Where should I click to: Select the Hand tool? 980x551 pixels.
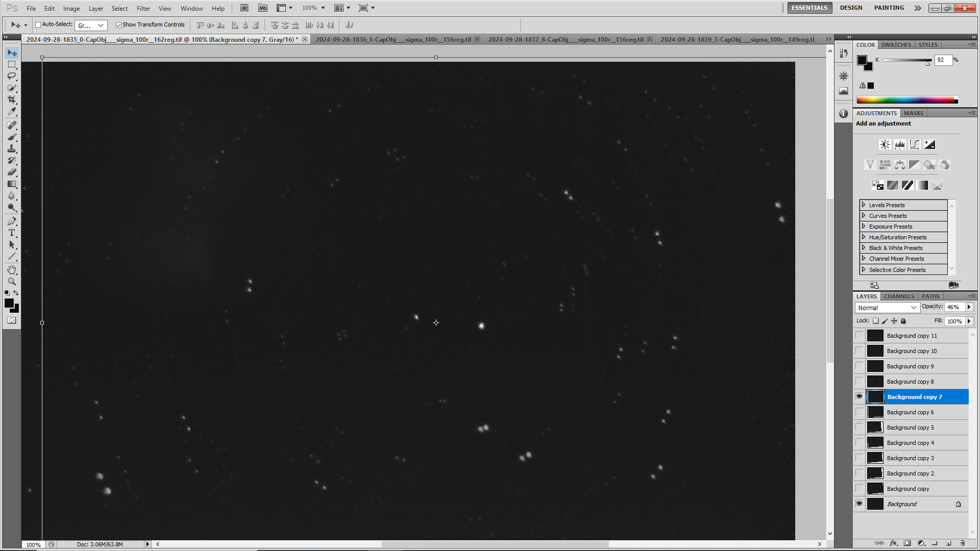click(12, 270)
